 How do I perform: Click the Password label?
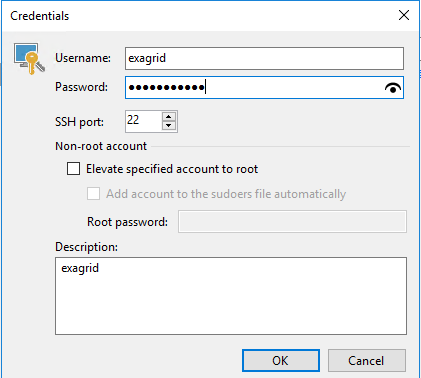tap(81, 87)
